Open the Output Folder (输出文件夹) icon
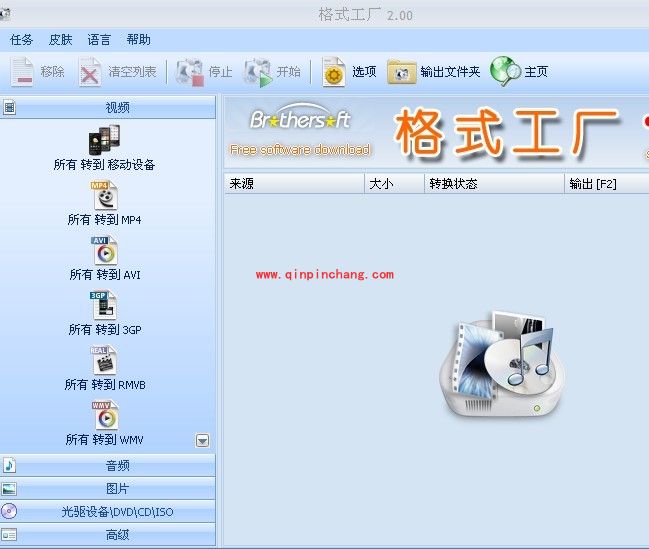 coord(401,72)
